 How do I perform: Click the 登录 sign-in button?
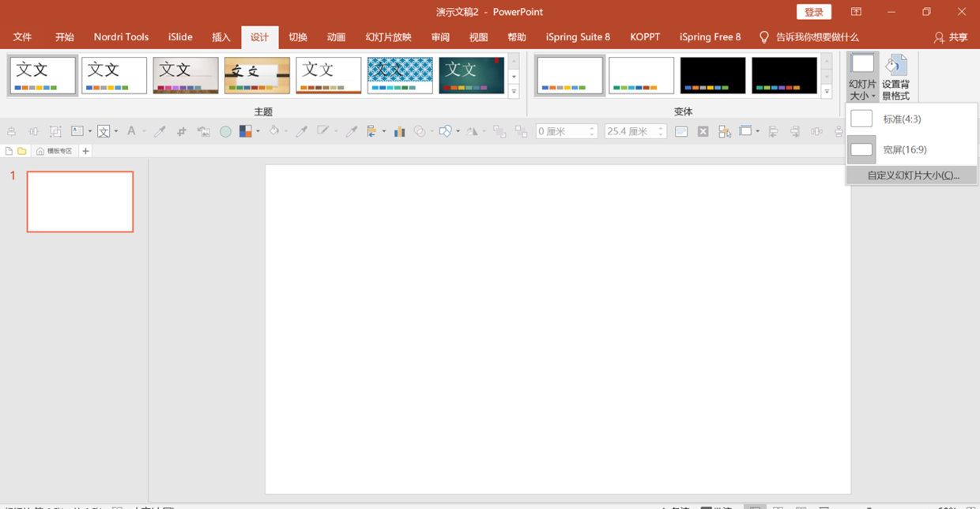tap(814, 12)
